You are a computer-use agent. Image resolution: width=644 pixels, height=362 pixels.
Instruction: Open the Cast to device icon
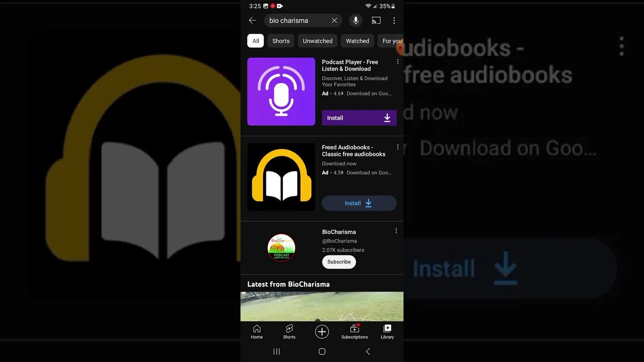click(376, 21)
